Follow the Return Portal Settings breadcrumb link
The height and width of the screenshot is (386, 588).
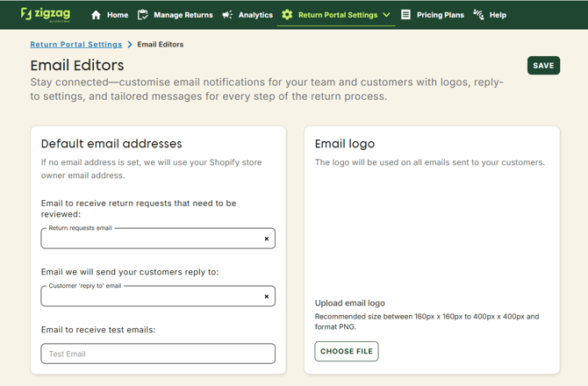coord(76,44)
